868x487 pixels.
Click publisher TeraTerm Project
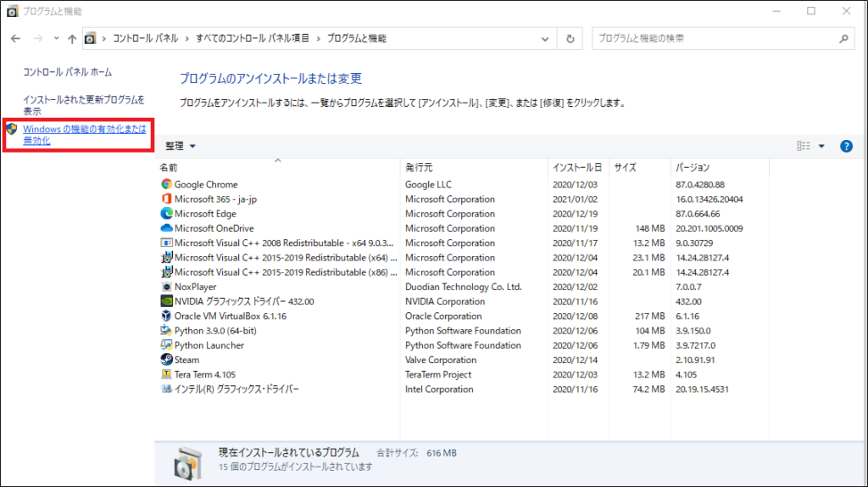coord(438,374)
